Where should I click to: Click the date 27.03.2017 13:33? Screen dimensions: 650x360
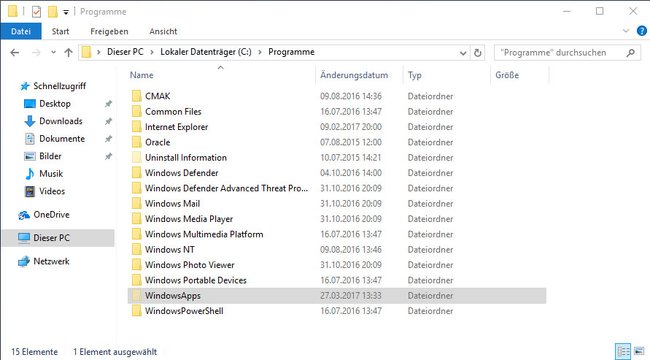click(x=351, y=296)
